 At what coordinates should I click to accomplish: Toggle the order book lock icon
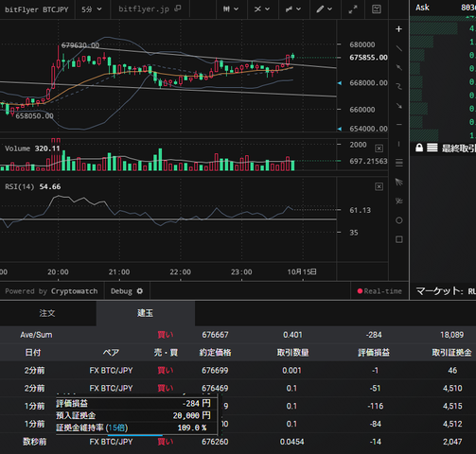419,148
